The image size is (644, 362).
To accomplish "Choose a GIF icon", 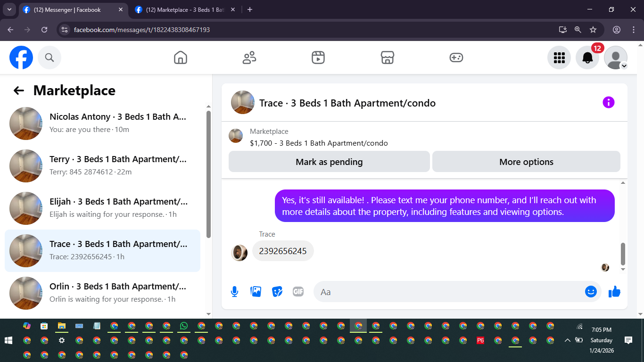I will click(298, 292).
